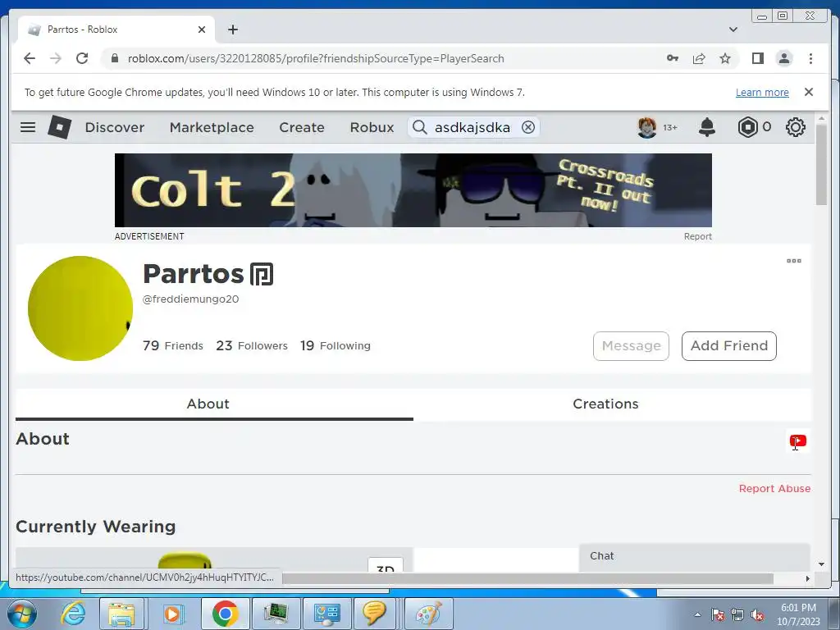Open the Chrome profile icon
840x630 pixels.
coord(784,58)
